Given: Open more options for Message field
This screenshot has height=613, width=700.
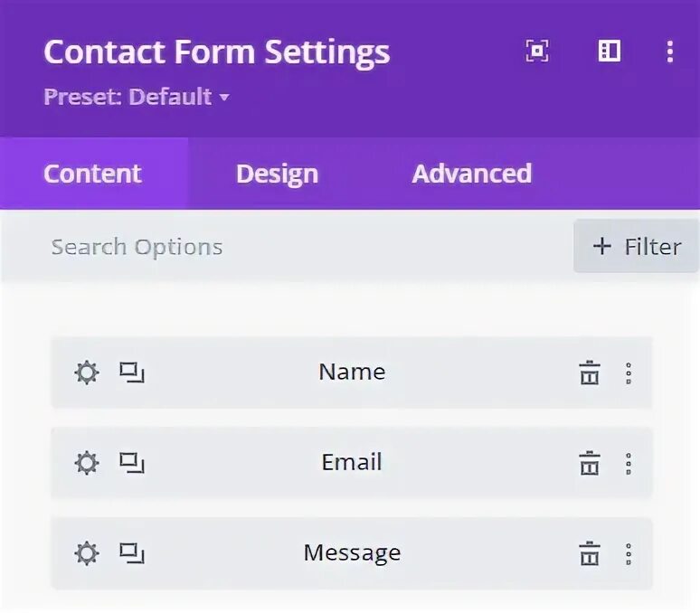Looking at the screenshot, I should (629, 553).
